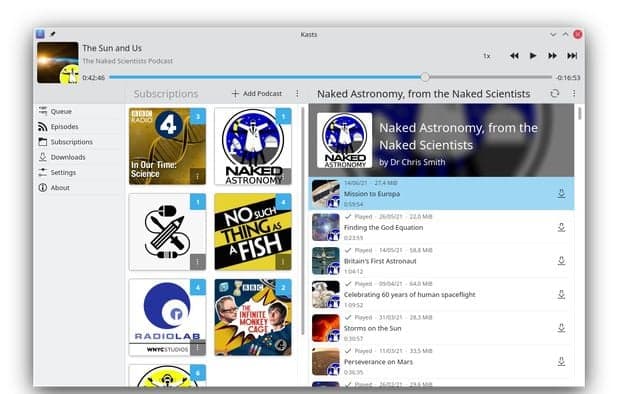Click the Kasts app icon in title bar
Screen dimensions: 618x394
pos(40,34)
